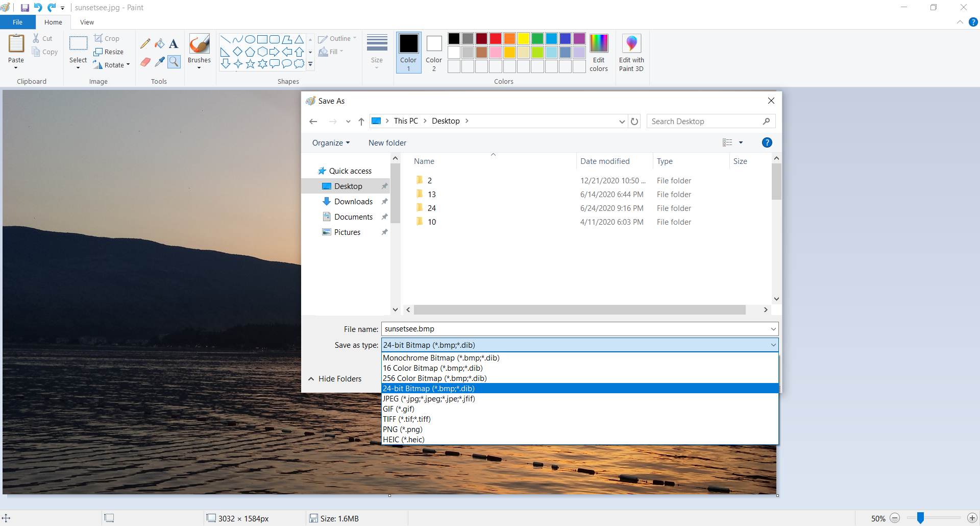This screenshot has height=526, width=980.
Task: Select the Fill with color bucket tool
Action: pyautogui.click(x=160, y=44)
